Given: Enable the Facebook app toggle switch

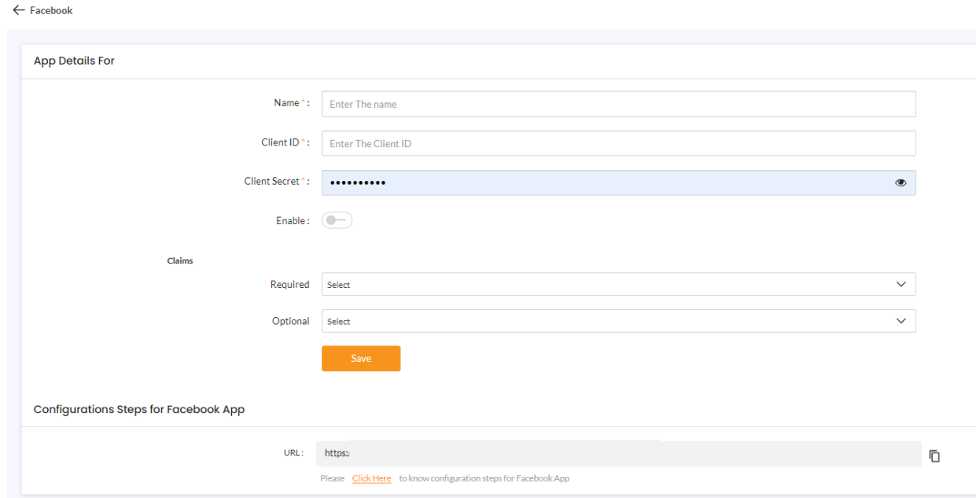Looking at the screenshot, I should (337, 220).
